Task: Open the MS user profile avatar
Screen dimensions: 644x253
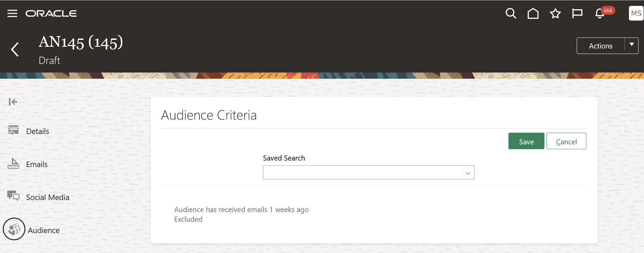Action: 636,13
